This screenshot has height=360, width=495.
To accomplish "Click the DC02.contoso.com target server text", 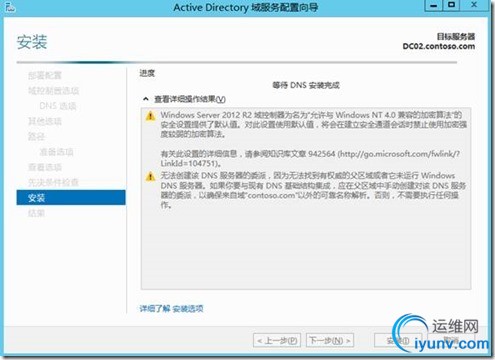I will pyautogui.click(x=439, y=46).
